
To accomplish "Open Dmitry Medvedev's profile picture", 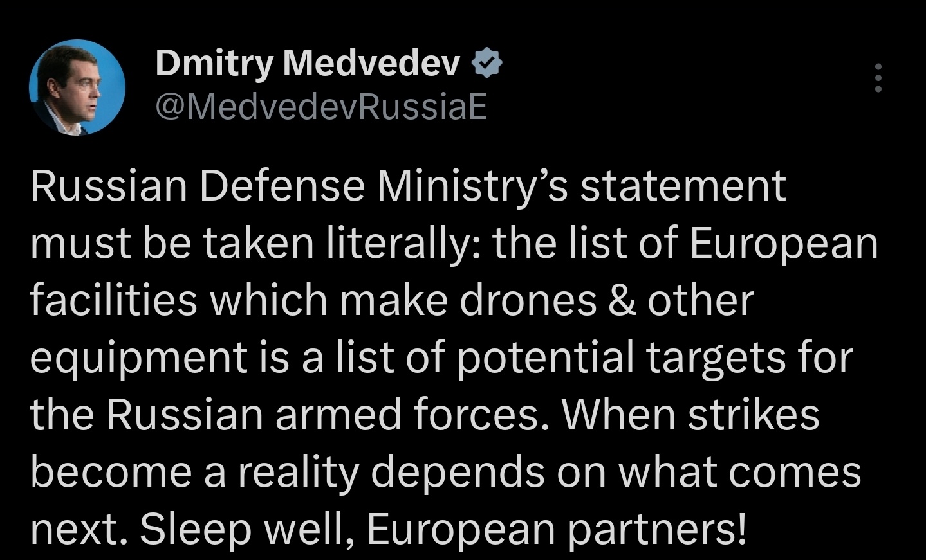I will coord(77,87).
